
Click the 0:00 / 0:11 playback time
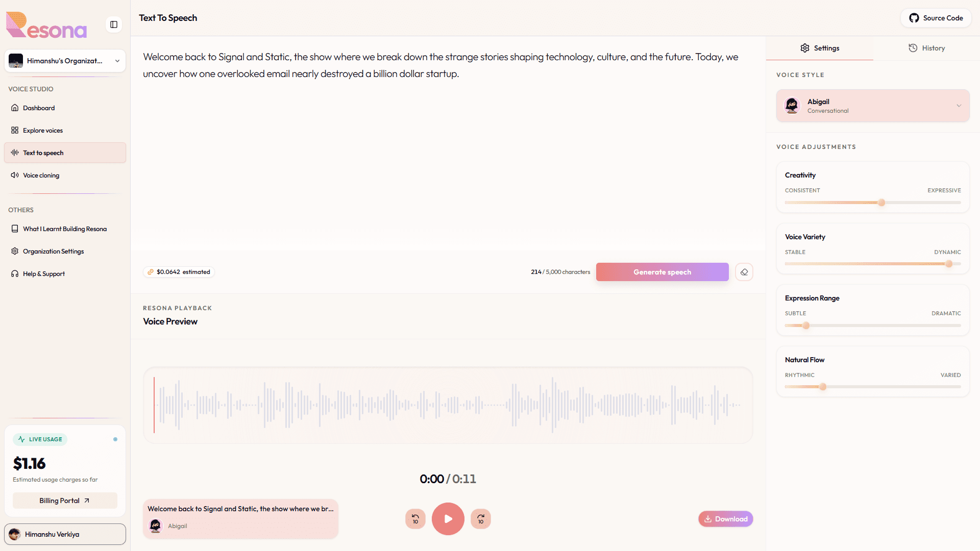[x=448, y=479]
